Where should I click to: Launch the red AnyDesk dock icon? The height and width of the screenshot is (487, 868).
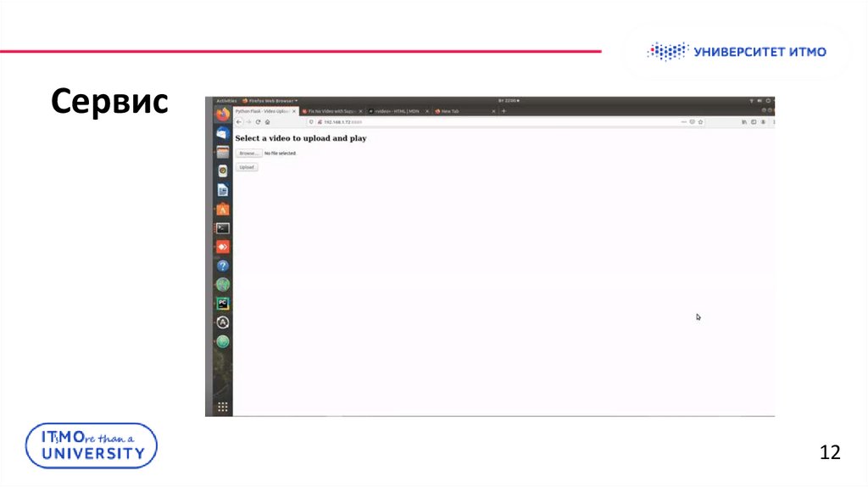pyautogui.click(x=223, y=247)
